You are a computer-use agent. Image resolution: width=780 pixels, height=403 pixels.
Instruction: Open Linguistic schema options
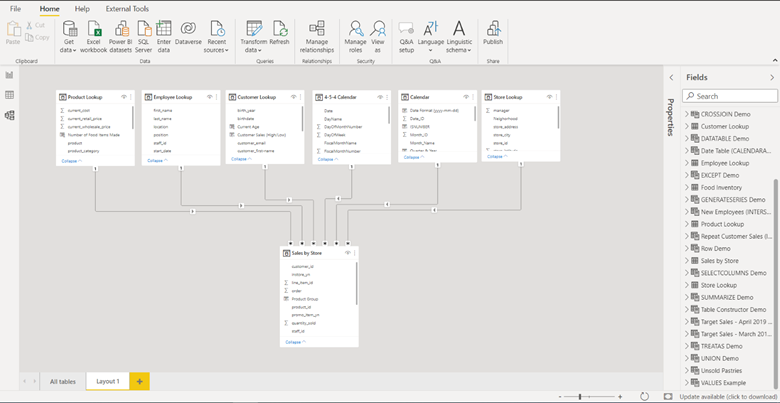(x=459, y=37)
